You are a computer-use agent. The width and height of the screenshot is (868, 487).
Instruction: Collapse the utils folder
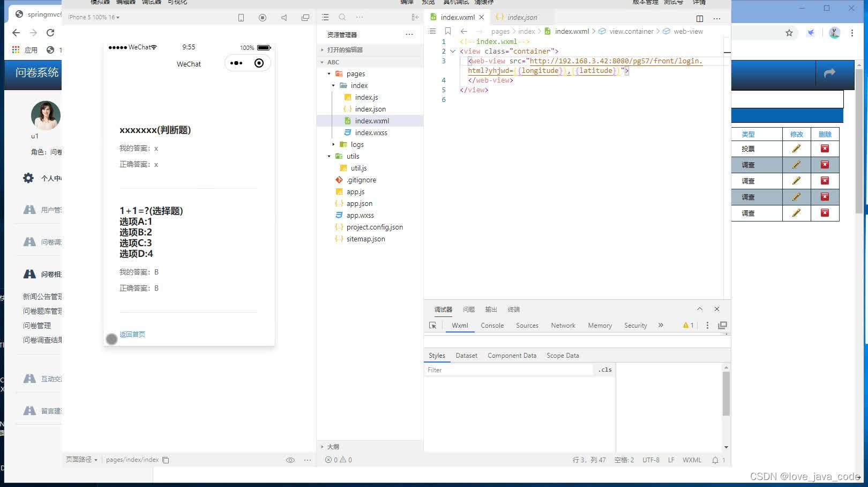[329, 157]
